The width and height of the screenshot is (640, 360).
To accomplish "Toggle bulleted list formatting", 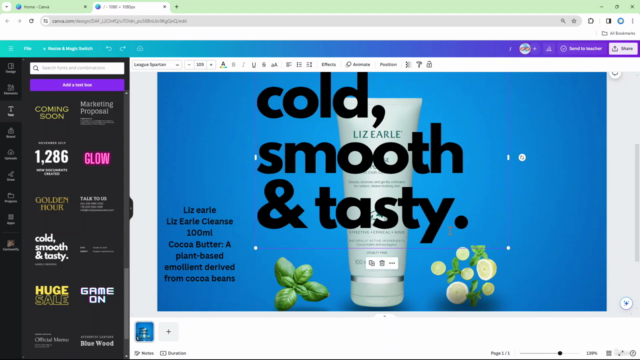I will pyautogui.click(x=299, y=64).
